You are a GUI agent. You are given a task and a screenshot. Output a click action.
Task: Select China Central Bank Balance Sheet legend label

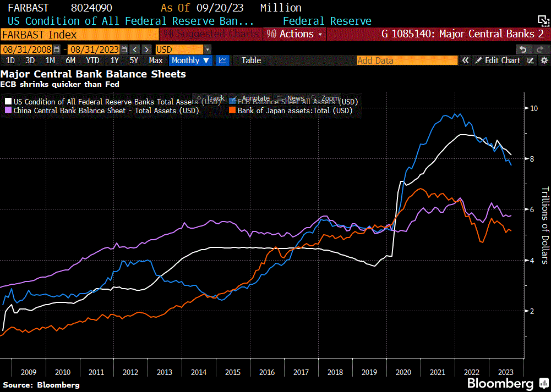pyautogui.click(x=106, y=111)
